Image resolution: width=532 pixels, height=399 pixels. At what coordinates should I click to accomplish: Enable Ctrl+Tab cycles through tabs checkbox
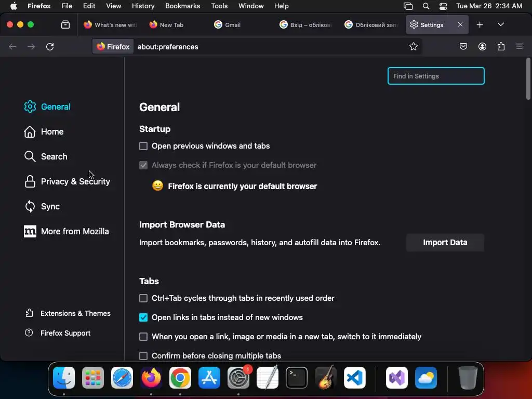tap(143, 298)
